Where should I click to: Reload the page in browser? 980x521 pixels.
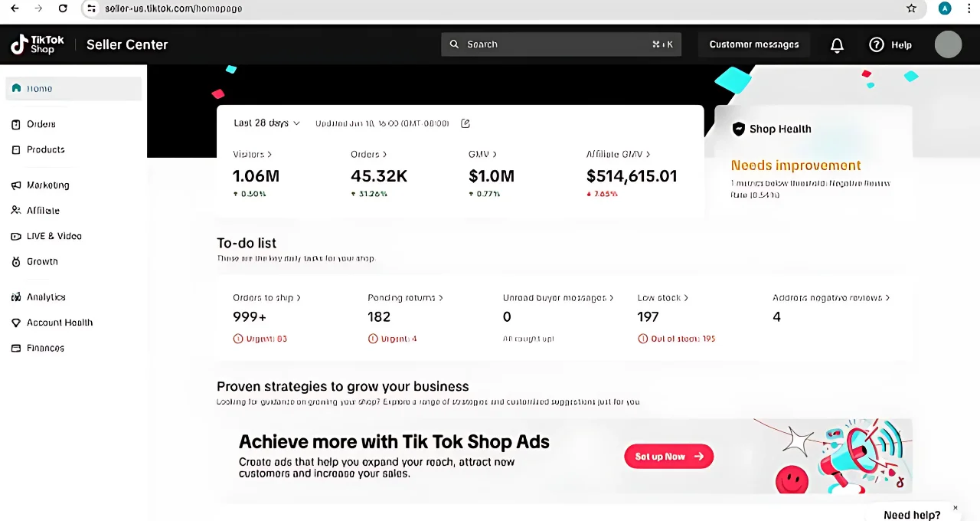(x=63, y=8)
